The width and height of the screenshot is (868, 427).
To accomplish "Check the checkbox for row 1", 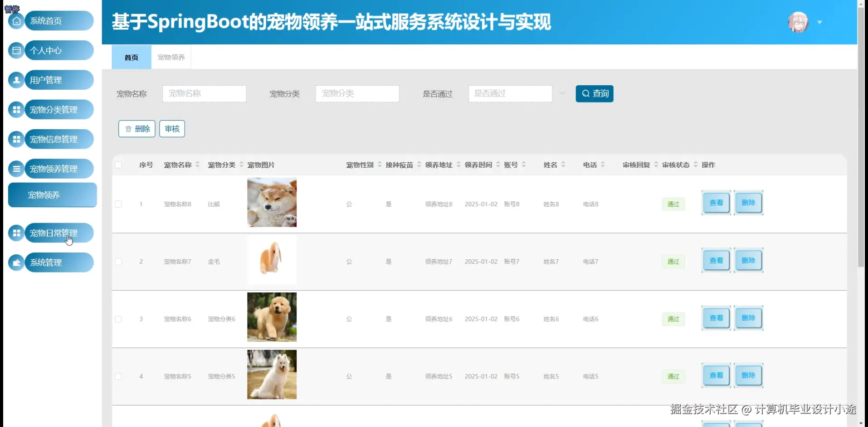I will 118,204.
